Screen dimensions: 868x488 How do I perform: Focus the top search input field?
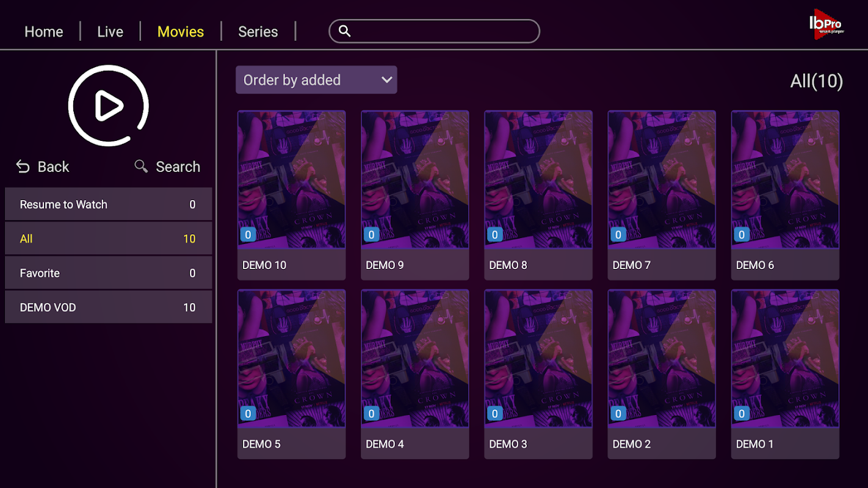(x=434, y=31)
